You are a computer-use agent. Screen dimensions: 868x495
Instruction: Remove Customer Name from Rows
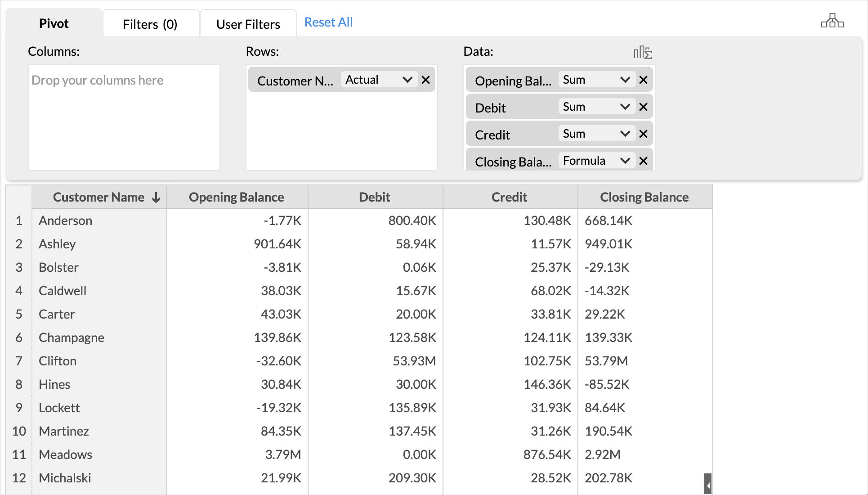click(x=425, y=80)
